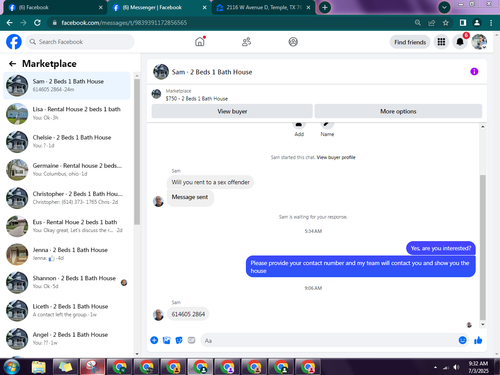The image size is (500, 375).
Task: Open the volume control in system tray
Action: coord(457,367)
